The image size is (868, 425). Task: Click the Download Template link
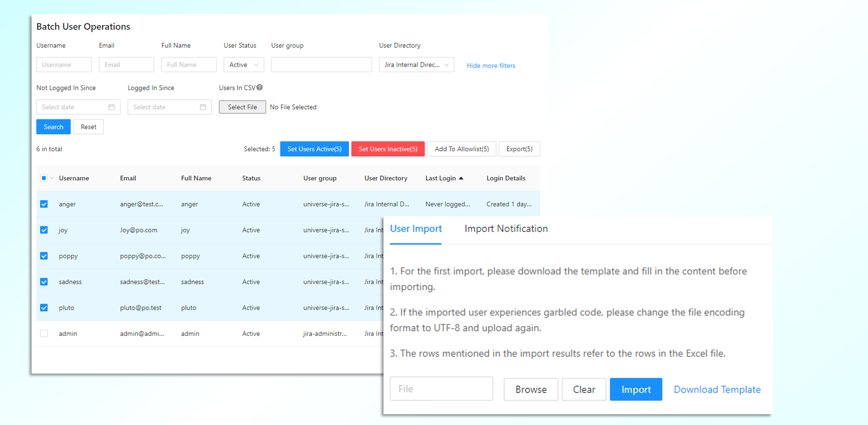pos(717,390)
